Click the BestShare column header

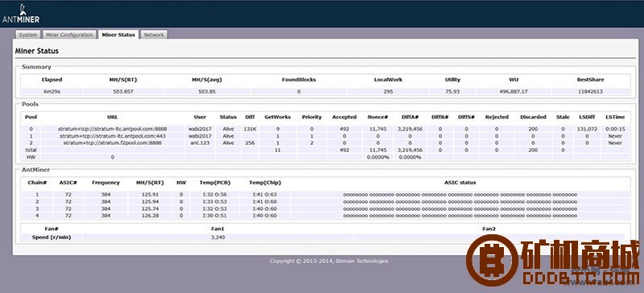point(590,80)
